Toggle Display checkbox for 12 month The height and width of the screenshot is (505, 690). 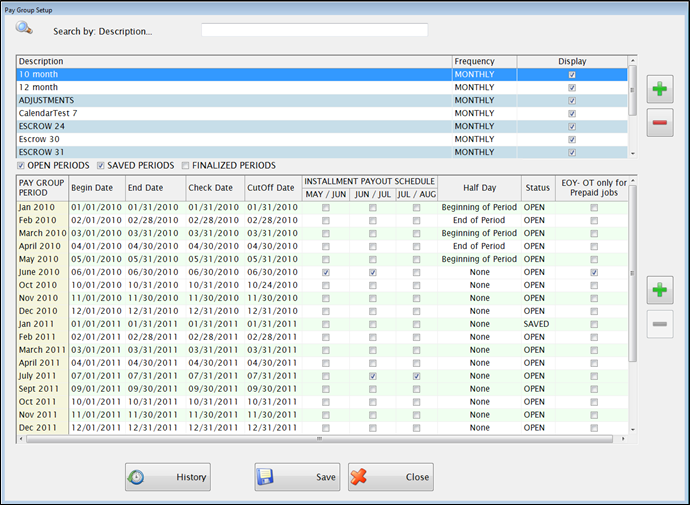click(x=572, y=88)
